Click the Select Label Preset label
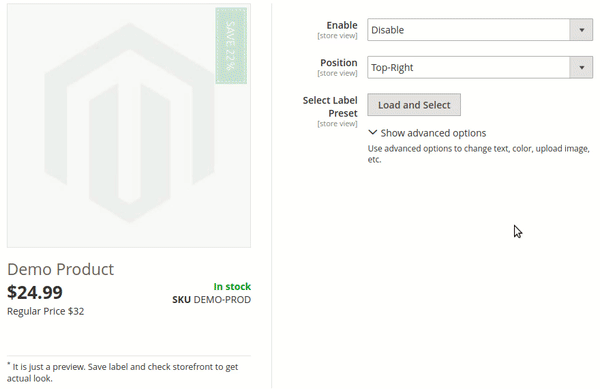The height and width of the screenshot is (389, 600). coord(330,107)
